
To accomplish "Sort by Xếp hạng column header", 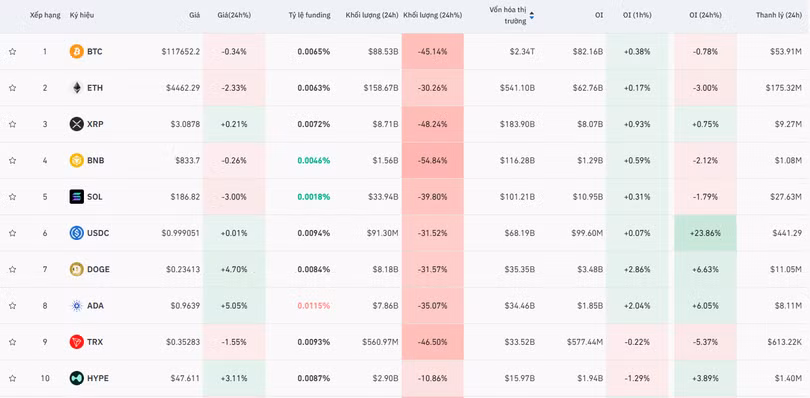I will coord(45,15).
